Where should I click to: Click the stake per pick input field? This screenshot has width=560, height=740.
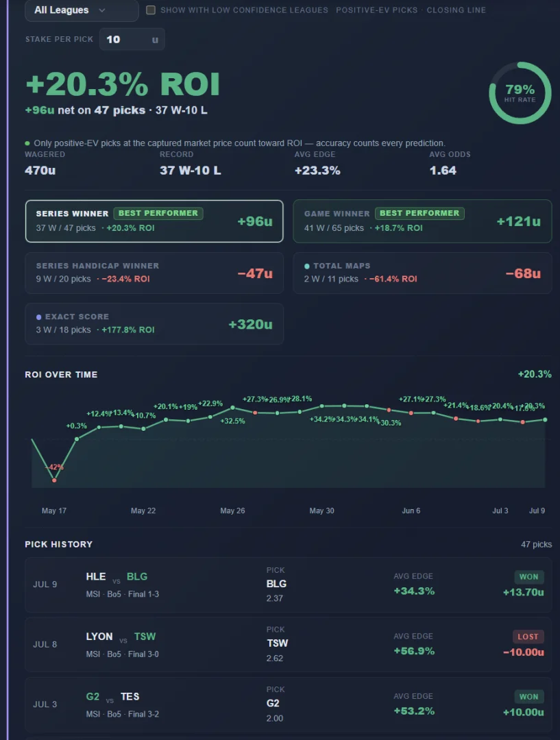pos(132,39)
